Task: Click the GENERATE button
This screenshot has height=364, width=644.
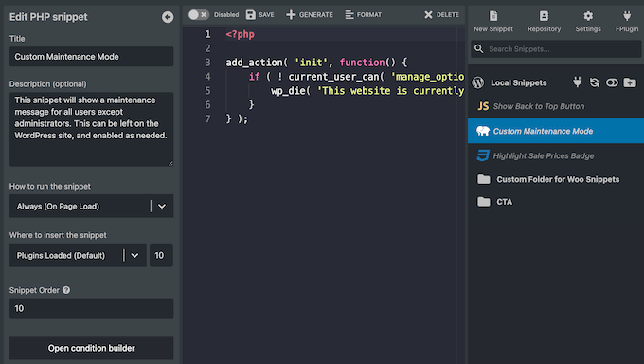Action: pos(310,15)
